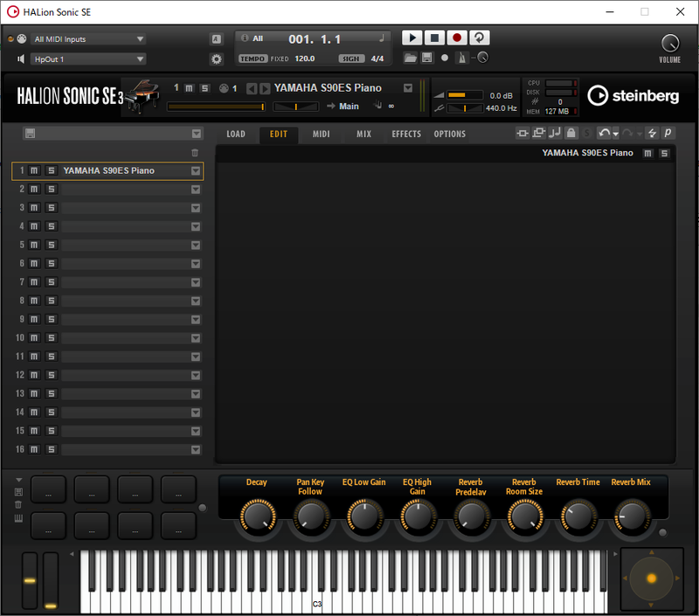Mute slot 1 YAMAHA S90ES Piano
This screenshot has height=616, width=699.
point(34,170)
